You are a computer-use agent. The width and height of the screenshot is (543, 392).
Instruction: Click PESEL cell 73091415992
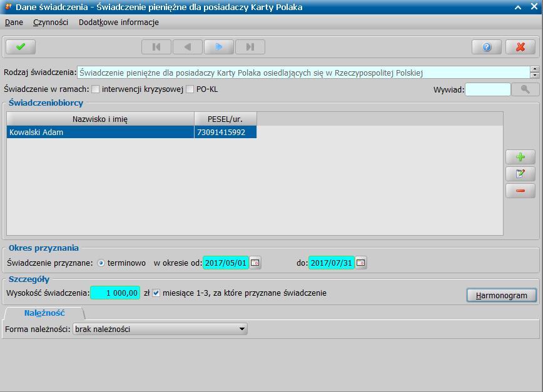pos(225,132)
